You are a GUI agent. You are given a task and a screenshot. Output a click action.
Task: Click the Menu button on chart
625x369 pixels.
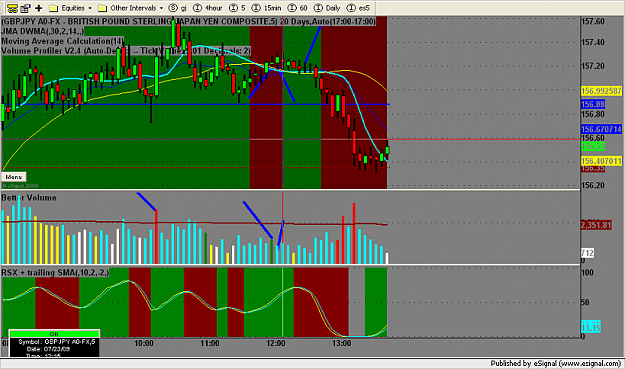coord(14,177)
